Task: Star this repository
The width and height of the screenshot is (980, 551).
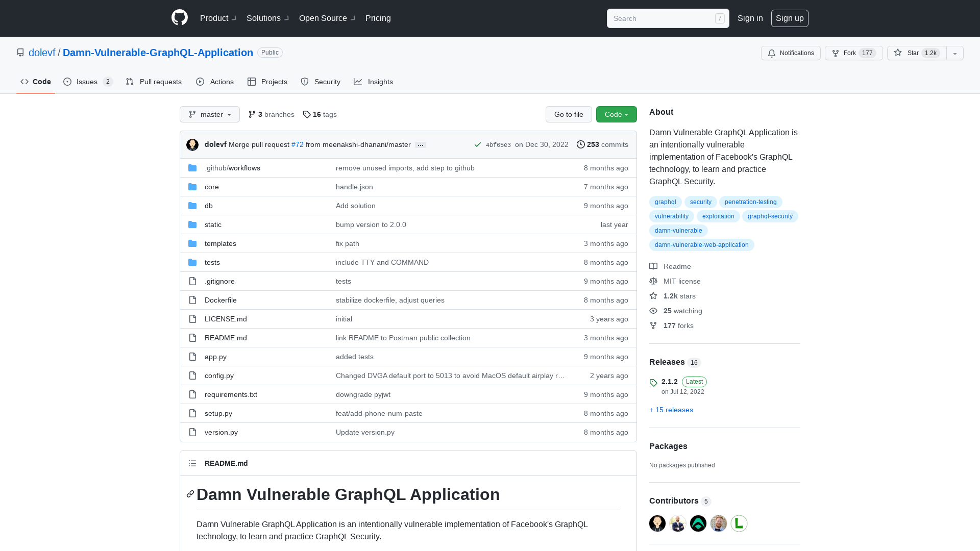Action: (917, 53)
